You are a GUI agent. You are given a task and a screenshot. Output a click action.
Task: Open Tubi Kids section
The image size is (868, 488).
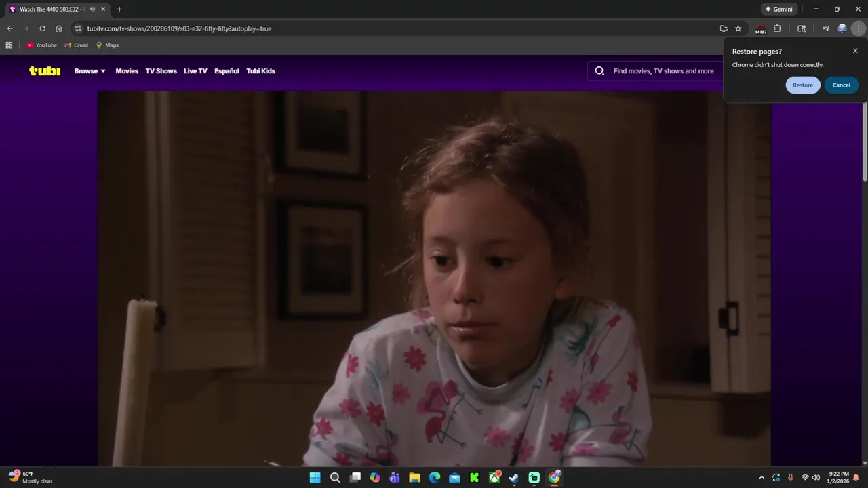point(260,70)
